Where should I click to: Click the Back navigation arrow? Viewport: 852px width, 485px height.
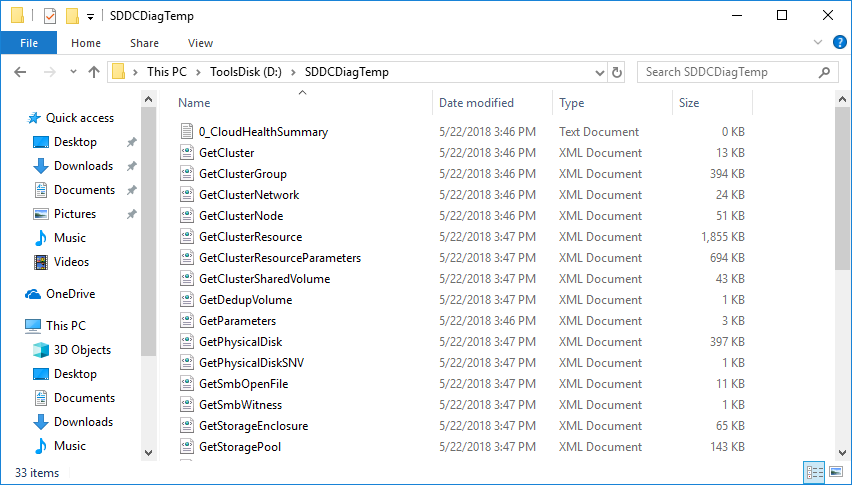click(x=20, y=72)
